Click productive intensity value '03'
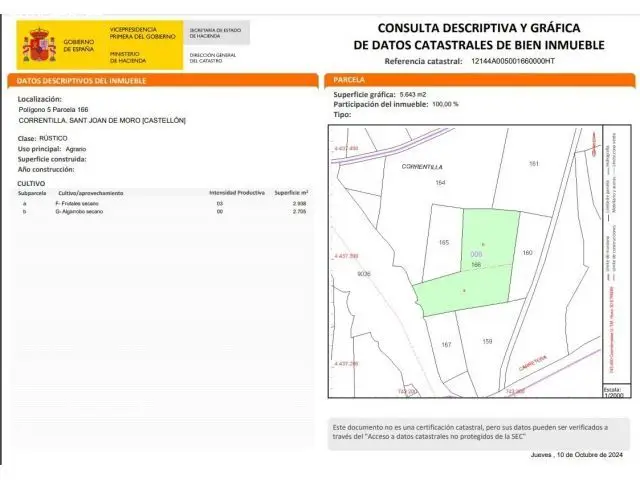 pos(220,203)
